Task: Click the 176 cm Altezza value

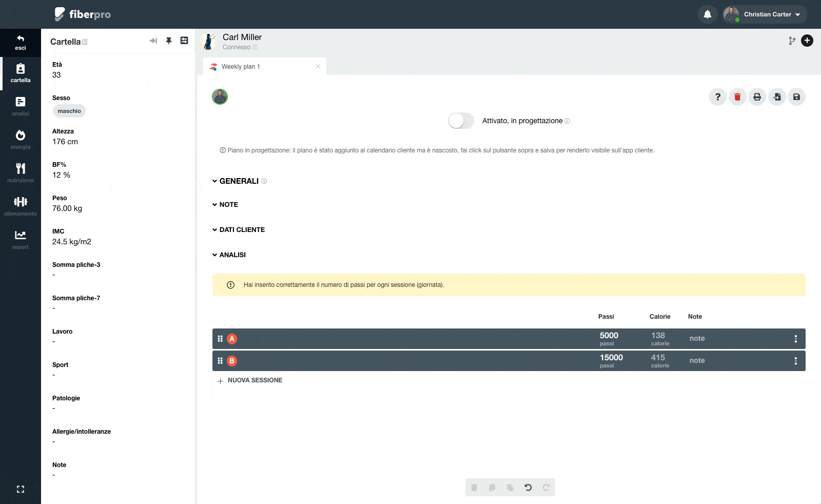Action: (x=65, y=142)
